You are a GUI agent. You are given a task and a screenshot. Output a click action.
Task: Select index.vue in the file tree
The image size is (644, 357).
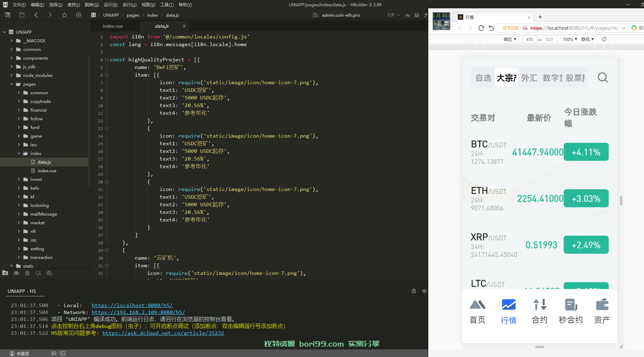44,171
